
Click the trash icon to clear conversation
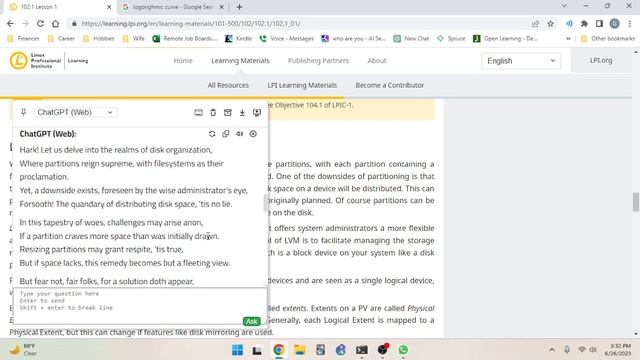(213, 113)
